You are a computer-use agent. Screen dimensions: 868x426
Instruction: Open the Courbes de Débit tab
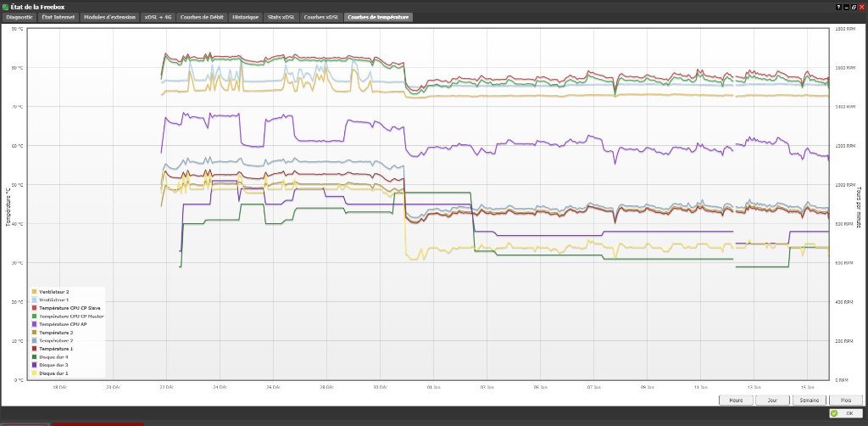(202, 17)
